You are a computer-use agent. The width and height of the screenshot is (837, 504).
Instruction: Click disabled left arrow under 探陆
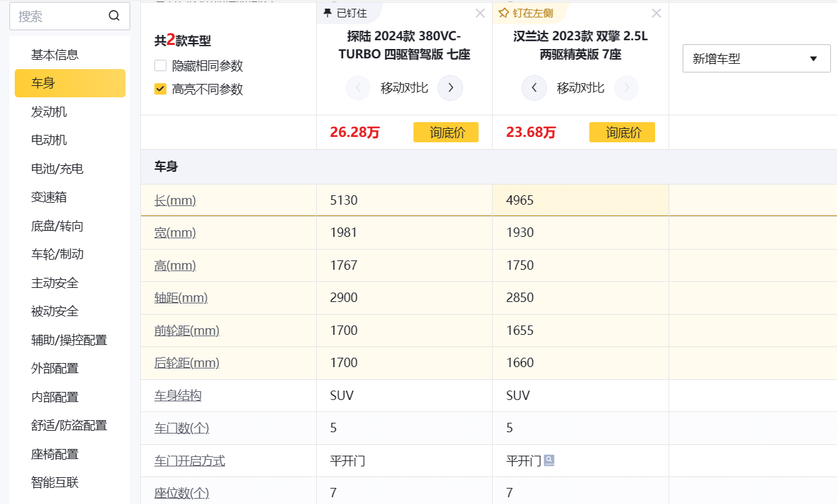358,88
